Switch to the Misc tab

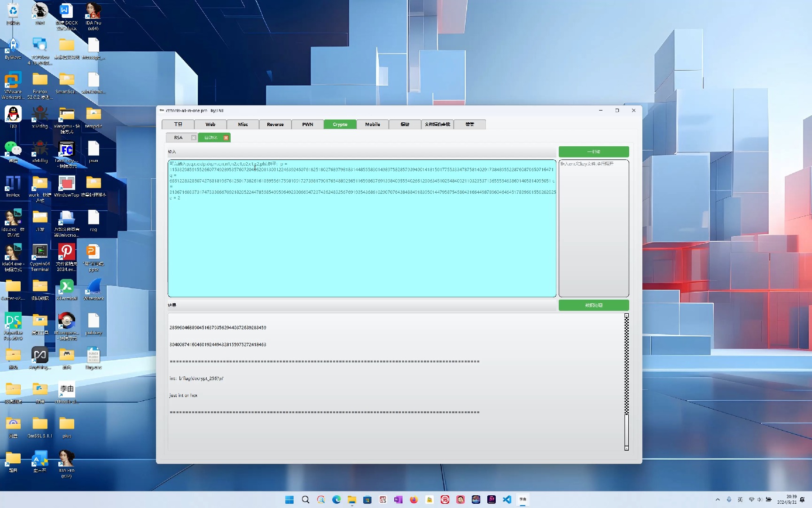[243, 124]
